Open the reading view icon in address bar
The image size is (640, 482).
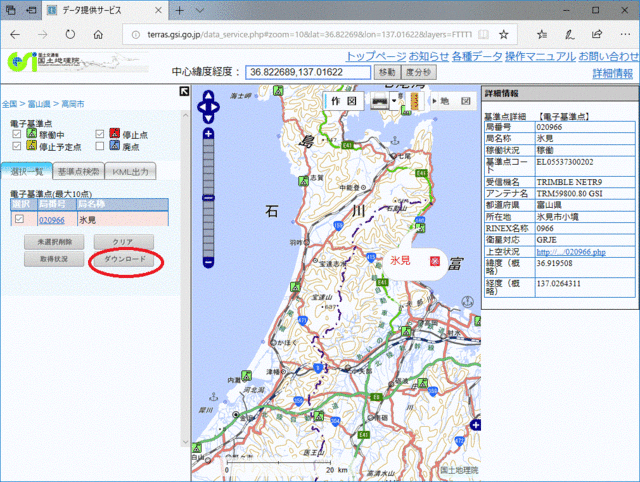click(x=483, y=35)
